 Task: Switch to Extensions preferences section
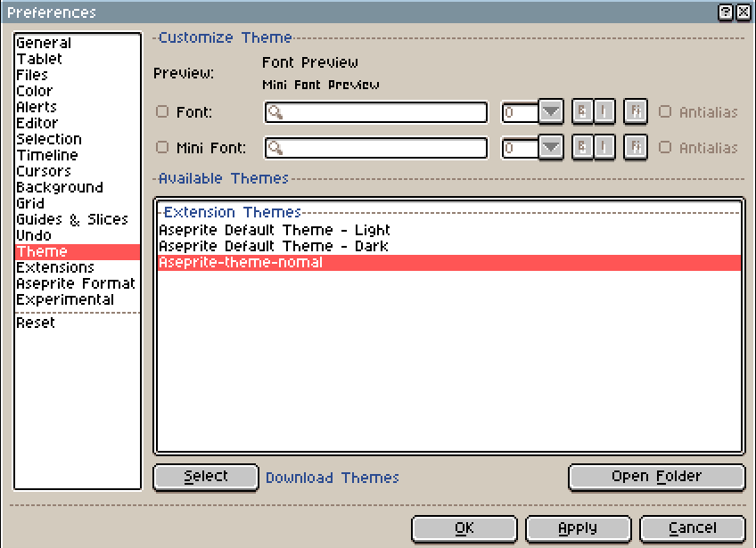pos(78,267)
